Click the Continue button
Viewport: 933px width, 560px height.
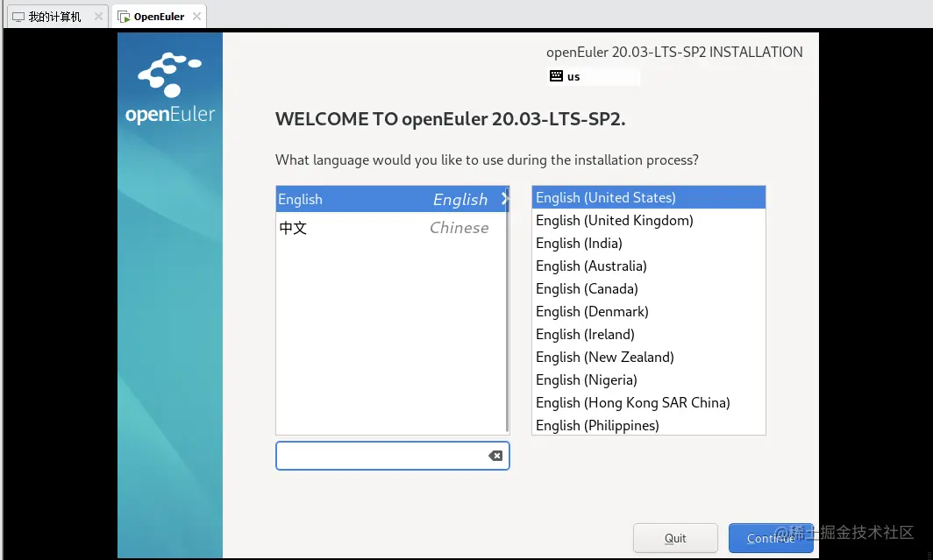pos(771,538)
